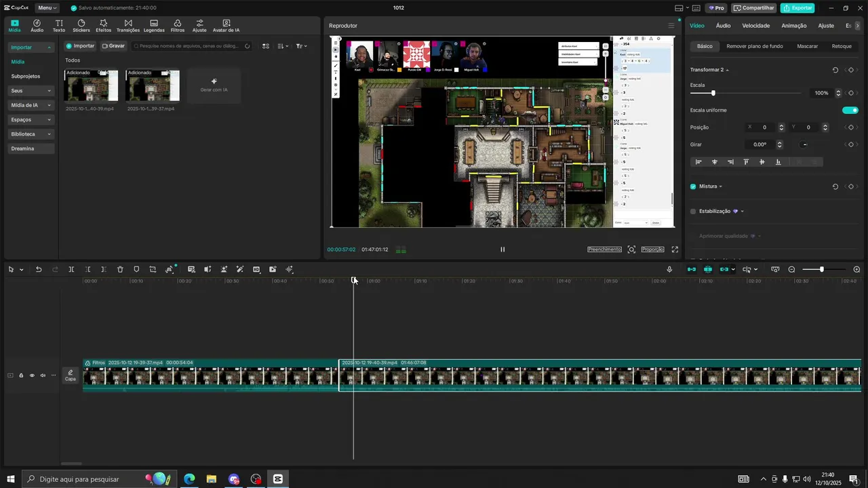Open the Texto tool
This screenshot has width=868, height=488.
(59, 26)
